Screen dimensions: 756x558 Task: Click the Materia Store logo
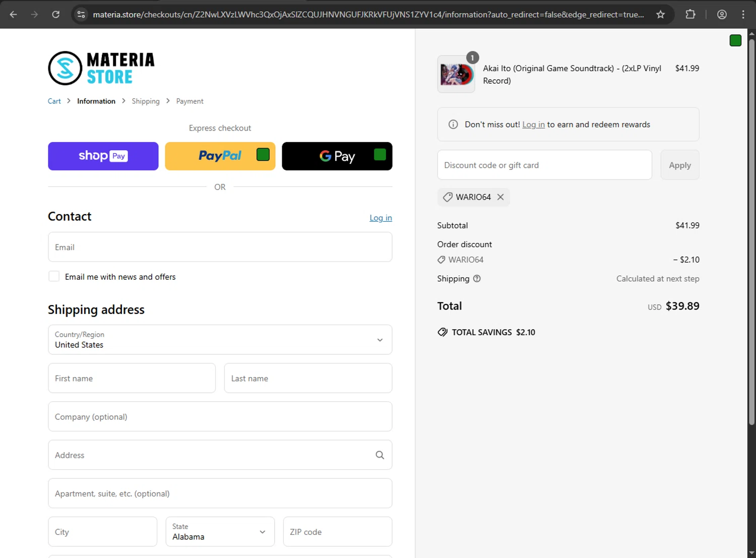(101, 68)
